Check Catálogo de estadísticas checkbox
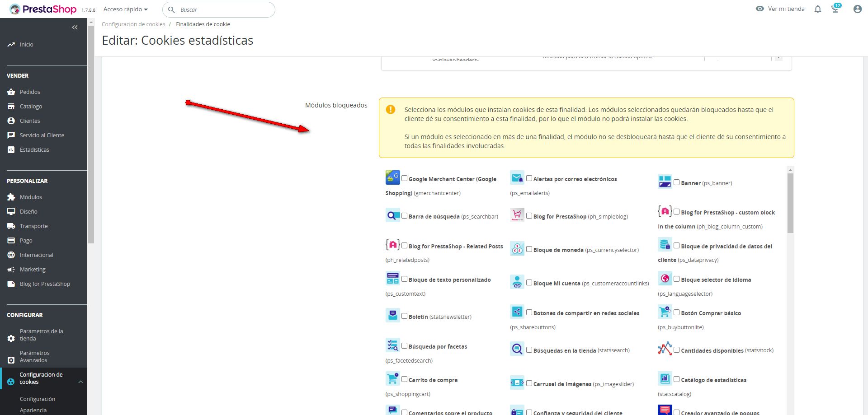The width and height of the screenshot is (868, 415). tap(677, 379)
